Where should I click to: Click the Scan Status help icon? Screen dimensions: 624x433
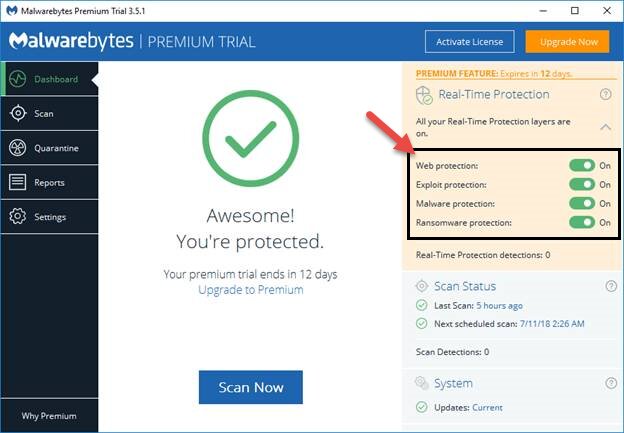[x=610, y=287]
